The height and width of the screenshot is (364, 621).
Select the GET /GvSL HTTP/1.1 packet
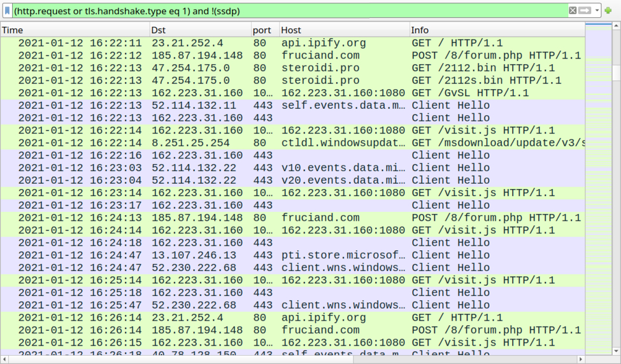293,93
